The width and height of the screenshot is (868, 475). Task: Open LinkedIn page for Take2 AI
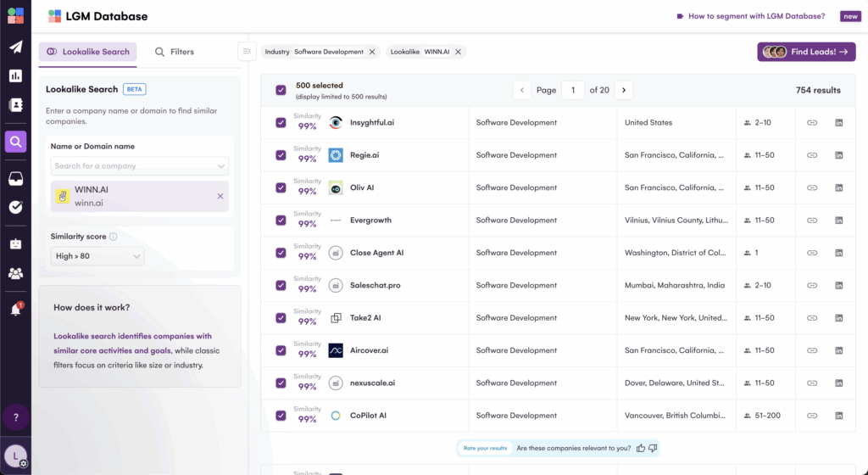click(x=838, y=318)
